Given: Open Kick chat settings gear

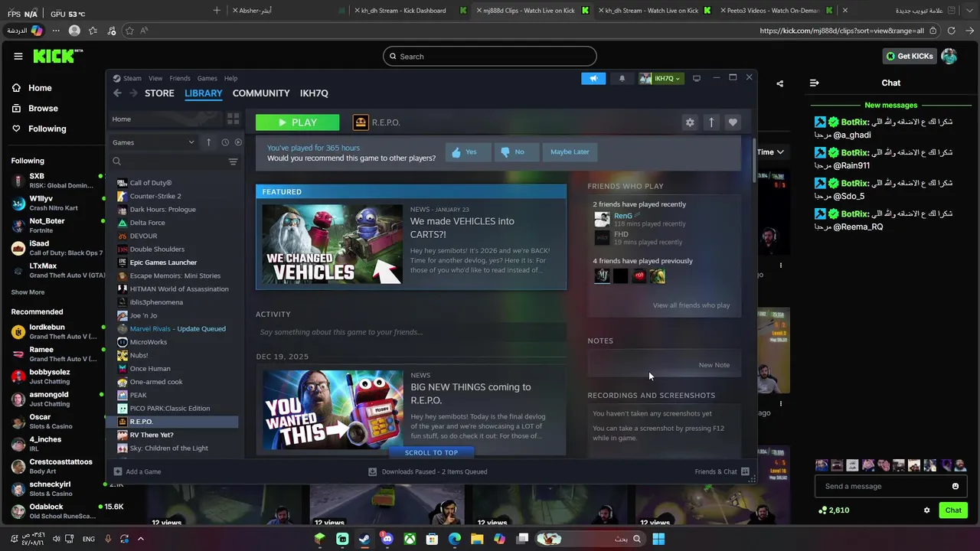Looking at the screenshot, I should [926, 510].
